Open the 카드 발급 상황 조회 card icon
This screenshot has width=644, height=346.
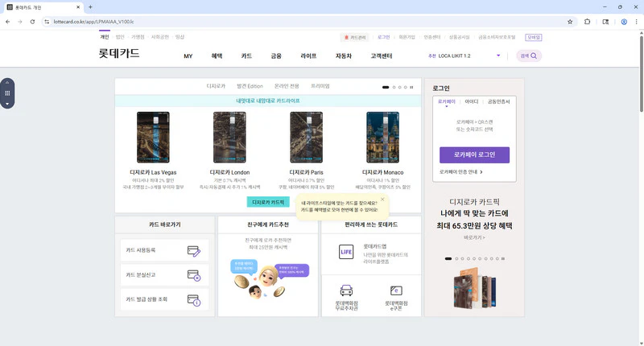(x=193, y=300)
